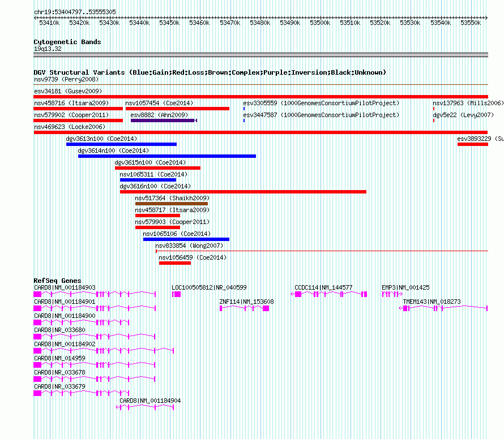Select the esv34181 (Gusev2009) red loss bar
Screen dimensions: 504x439
coord(260,97)
